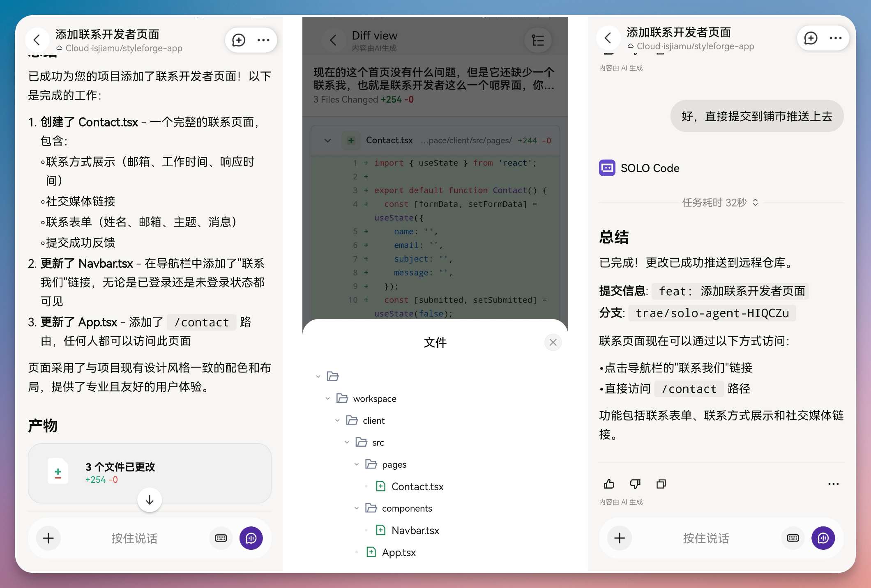Hold '按住说话' in the right panel
The image size is (871, 588).
(x=706, y=538)
